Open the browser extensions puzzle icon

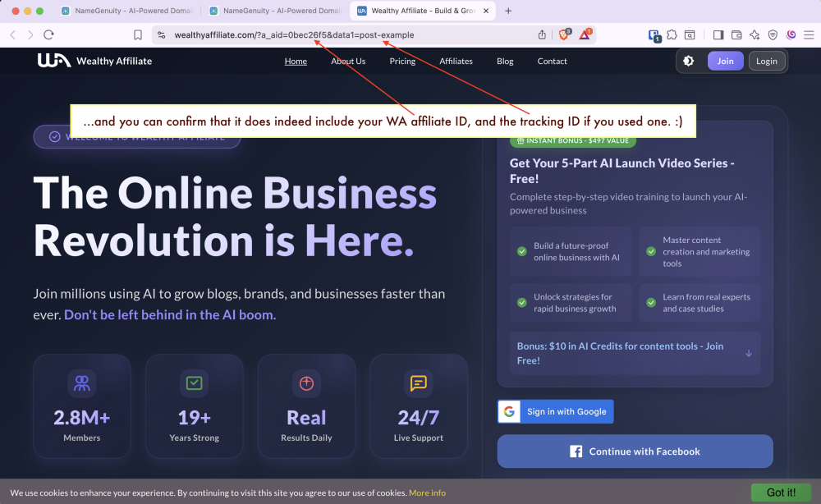(x=672, y=34)
